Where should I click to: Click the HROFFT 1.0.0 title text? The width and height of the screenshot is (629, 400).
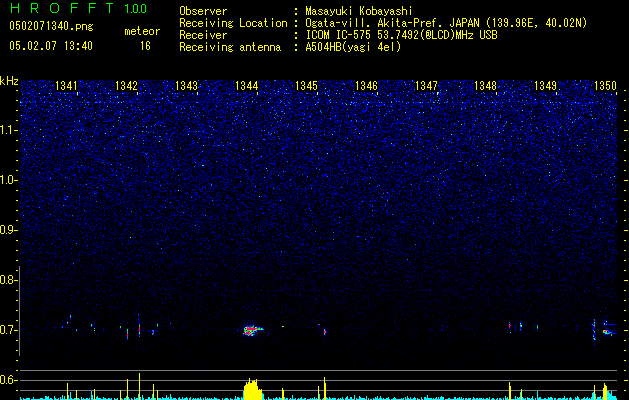[x=78, y=8]
